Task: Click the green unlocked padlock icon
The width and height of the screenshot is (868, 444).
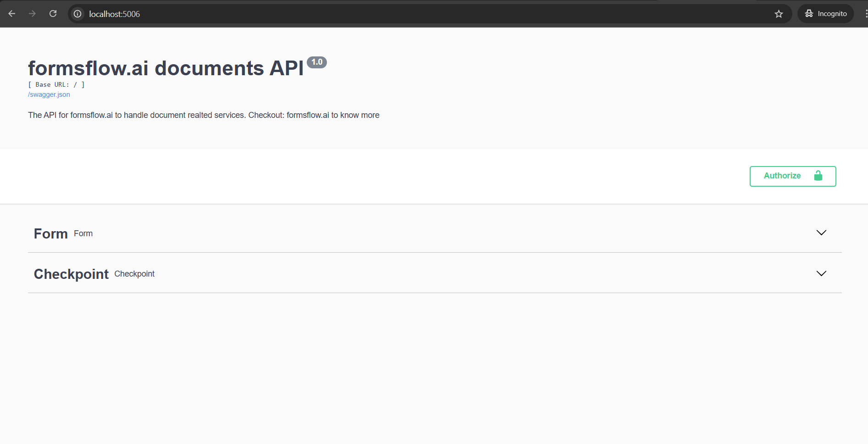Action: 818,176
